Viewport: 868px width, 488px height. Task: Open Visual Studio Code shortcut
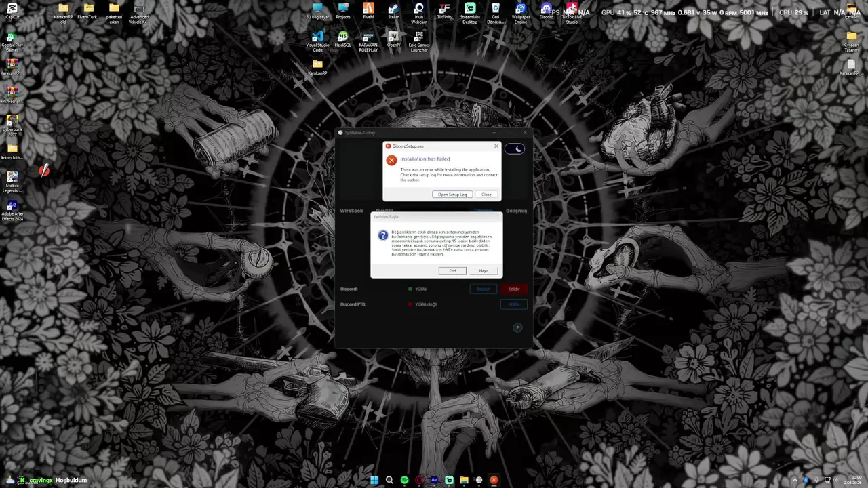pyautogui.click(x=317, y=41)
